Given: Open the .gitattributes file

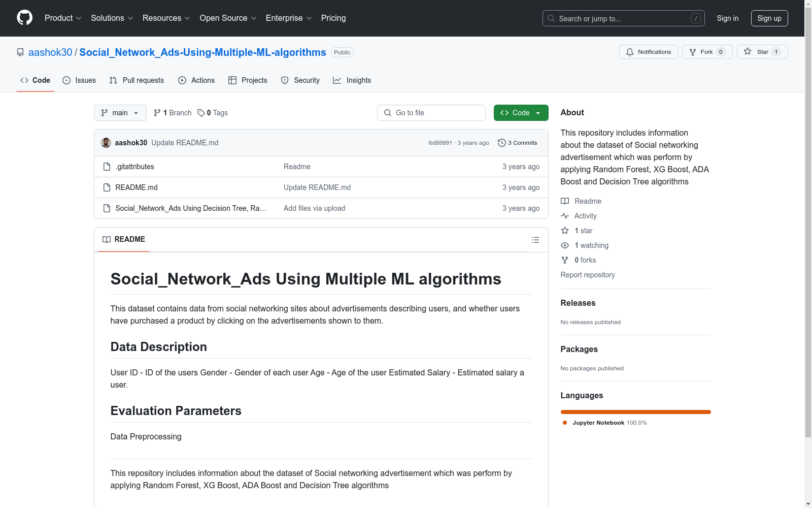Looking at the screenshot, I should pyautogui.click(x=134, y=167).
